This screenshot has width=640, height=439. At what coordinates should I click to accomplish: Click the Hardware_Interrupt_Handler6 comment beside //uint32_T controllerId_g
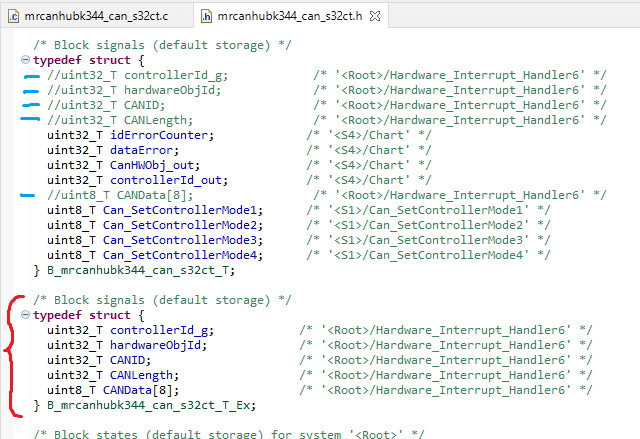pos(460,75)
